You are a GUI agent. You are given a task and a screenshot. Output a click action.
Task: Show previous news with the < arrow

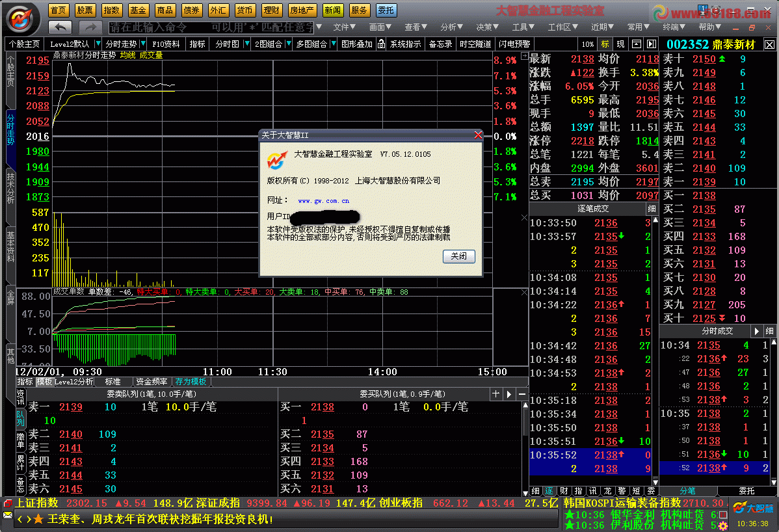(20, 520)
